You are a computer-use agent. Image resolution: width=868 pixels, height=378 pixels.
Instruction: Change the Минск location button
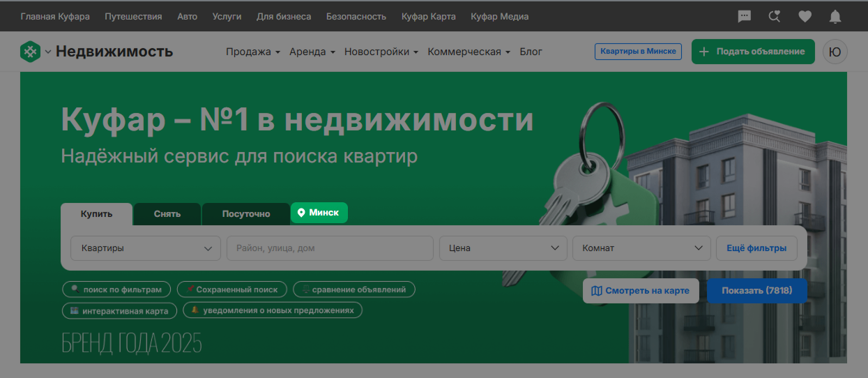coord(319,213)
